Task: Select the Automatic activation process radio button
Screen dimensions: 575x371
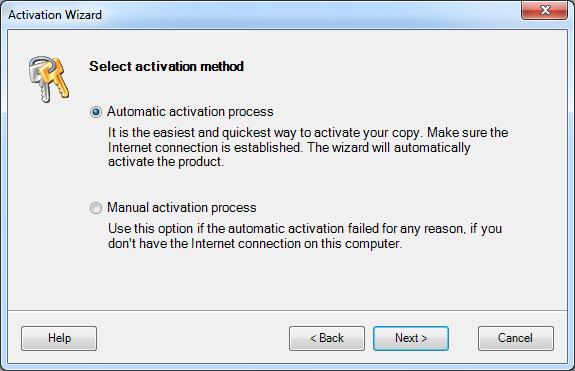Action: coord(96,112)
